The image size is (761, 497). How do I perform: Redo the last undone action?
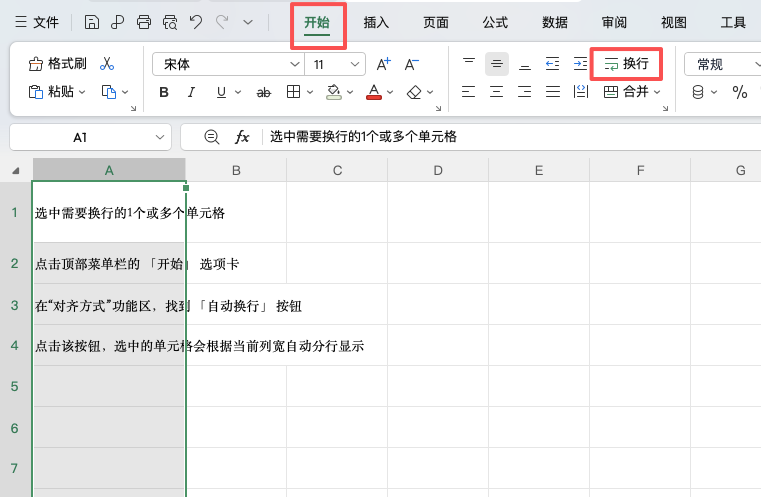point(222,22)
